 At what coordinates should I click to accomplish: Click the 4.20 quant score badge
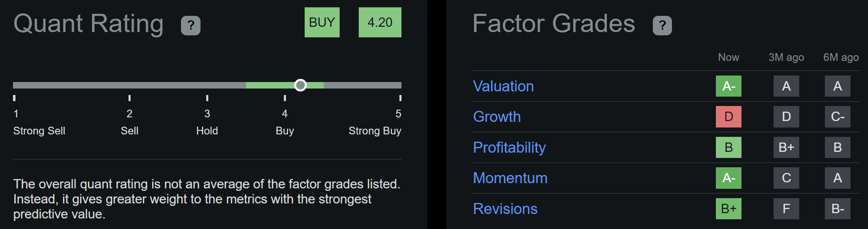click(380, 22)
